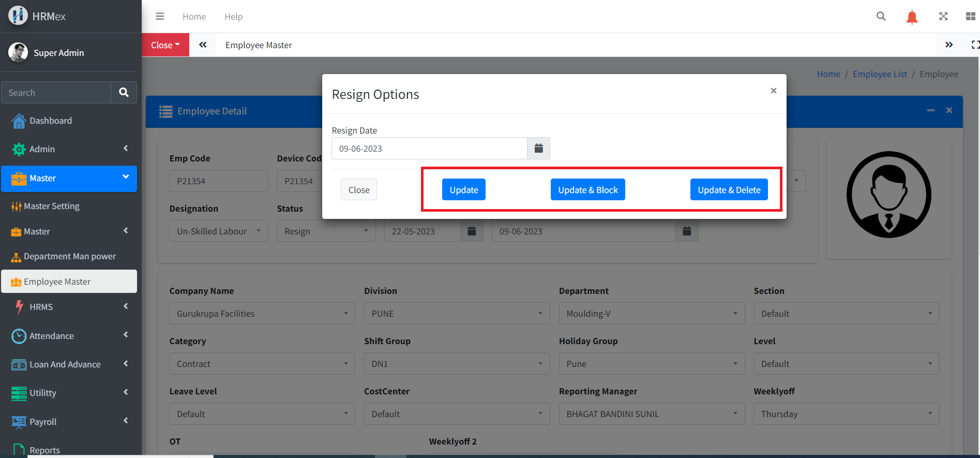This screenshot has width=980, height=458.
Task: Toggle the hamburger sidebar menu
Action: click(x=160, y=17)
